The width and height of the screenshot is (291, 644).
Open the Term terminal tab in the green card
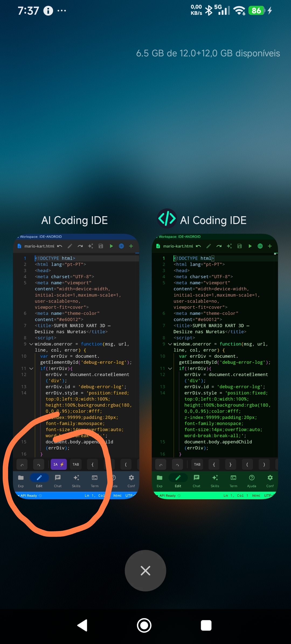click(x=233, y=481)
